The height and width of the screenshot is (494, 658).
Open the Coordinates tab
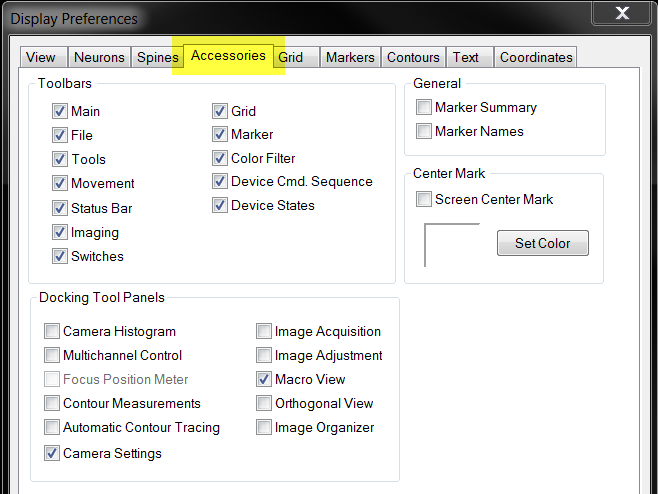pyautogui.click(x=536, y=57)
